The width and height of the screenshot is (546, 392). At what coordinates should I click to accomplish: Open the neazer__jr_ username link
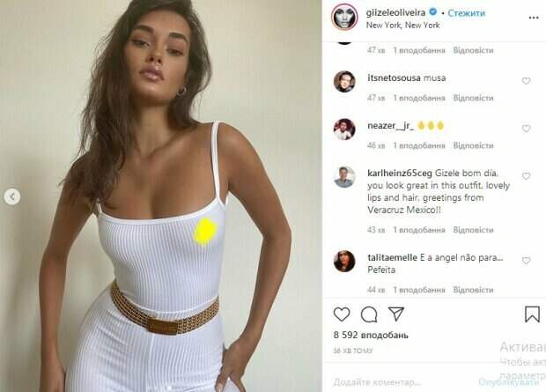tap(390, 126)
